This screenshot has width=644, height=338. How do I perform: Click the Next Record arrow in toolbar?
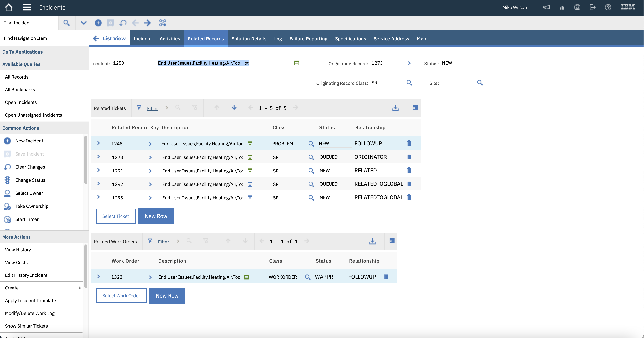tap(148, 23)
